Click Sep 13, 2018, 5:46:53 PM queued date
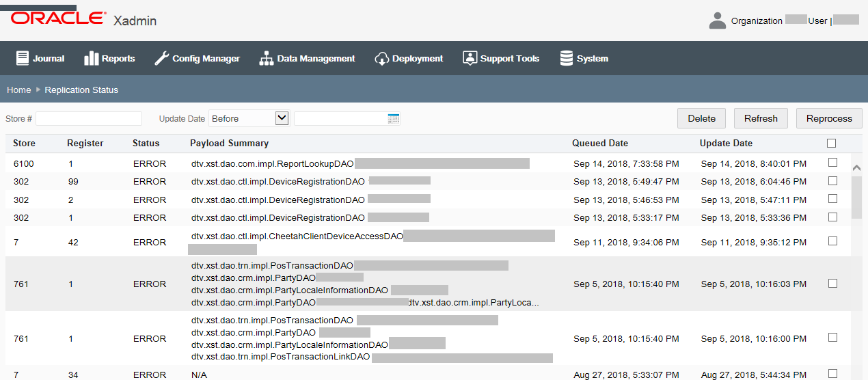Screen dimensions: 868x380 click(x=626, y=200)
